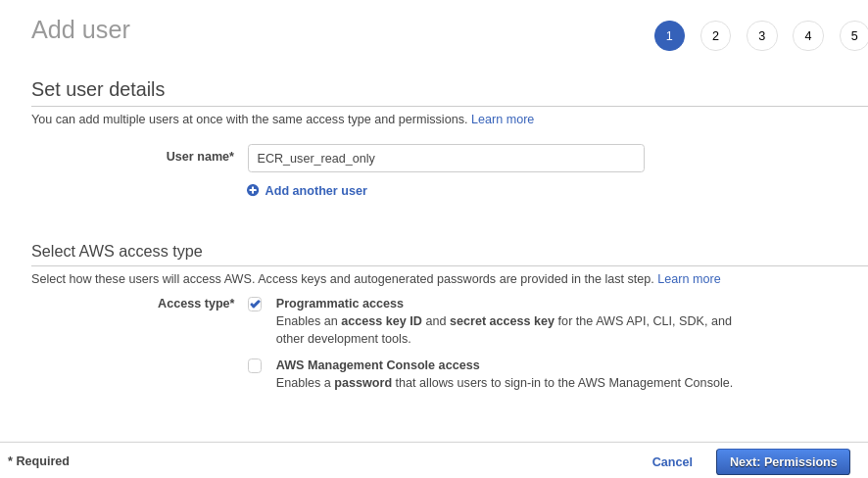Viewport: 868px width, 478px height.
Task: Click the Access type field label
Action: click(x=196, y=304)
